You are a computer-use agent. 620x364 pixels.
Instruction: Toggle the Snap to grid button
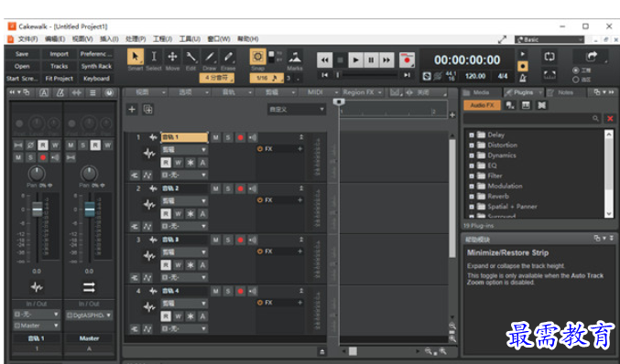click(258, 57)
